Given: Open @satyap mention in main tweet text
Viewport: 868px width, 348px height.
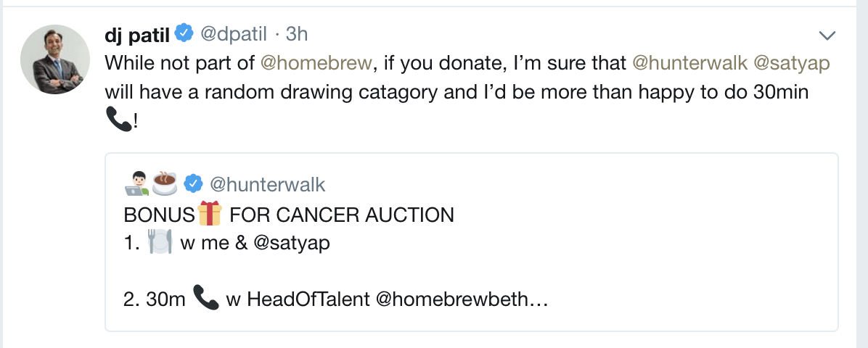Looking at the screenshot, I should pyautogui.click(x=792, y=63).
